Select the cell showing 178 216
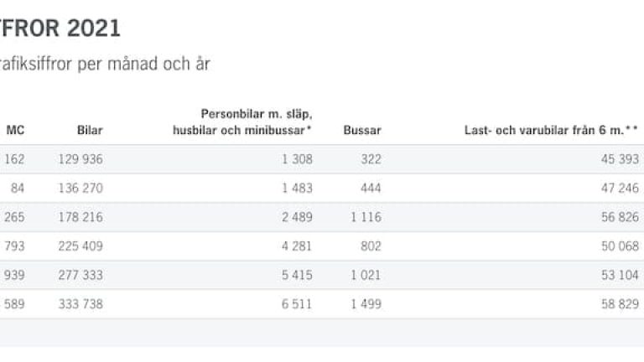Viewport: 644px width, 362px height. click(80, 217)
